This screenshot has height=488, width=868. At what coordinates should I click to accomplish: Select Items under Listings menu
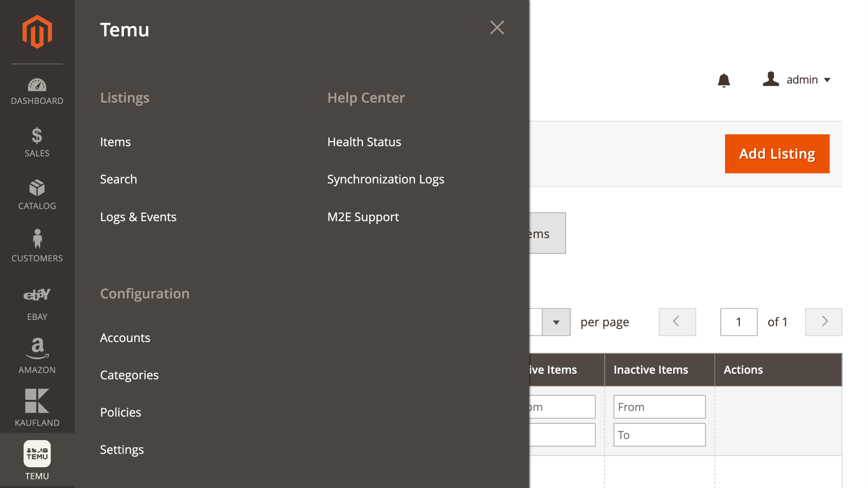tap(115, 142)
